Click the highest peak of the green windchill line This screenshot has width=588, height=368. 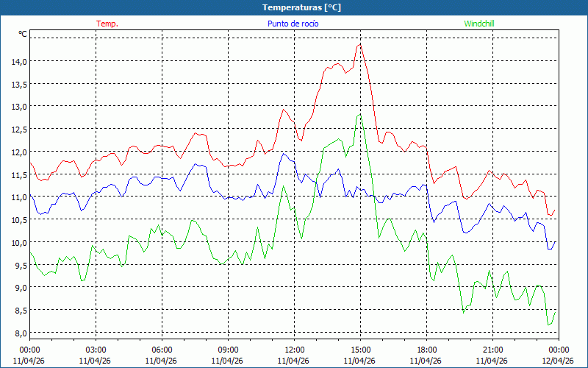point(359,114)
